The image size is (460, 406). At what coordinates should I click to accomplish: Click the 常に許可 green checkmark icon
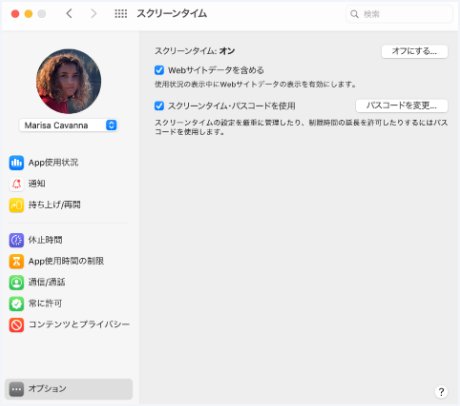tap(16, 304)
